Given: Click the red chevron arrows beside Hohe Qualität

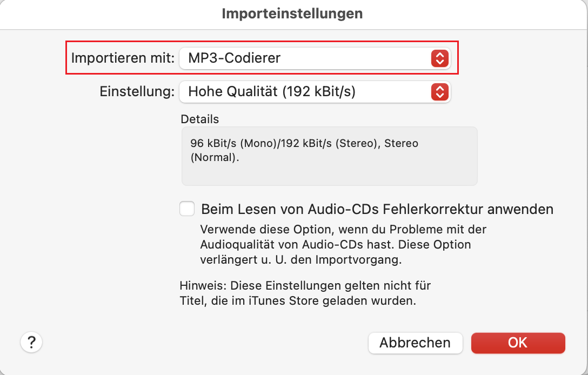Looking at the screenshot, I should pos(440,92).
